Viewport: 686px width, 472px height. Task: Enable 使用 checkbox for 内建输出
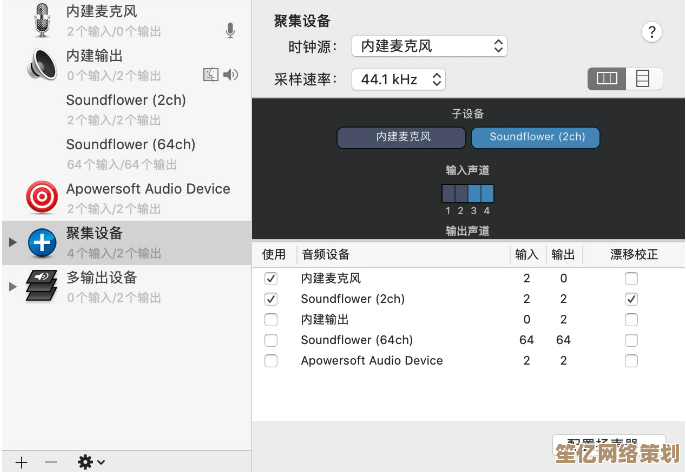[271, 320]
